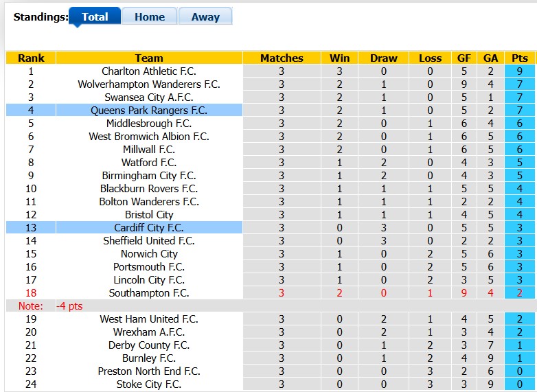Click Middlesbrough F.C. team name
Screen dimensions: 537x392
(149, 124)
